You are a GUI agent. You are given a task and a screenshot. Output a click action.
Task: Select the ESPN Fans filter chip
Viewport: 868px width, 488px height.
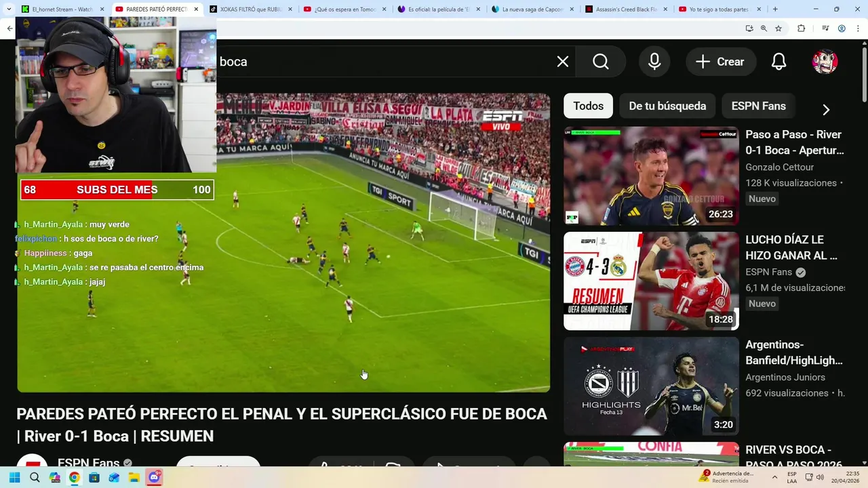758,106
